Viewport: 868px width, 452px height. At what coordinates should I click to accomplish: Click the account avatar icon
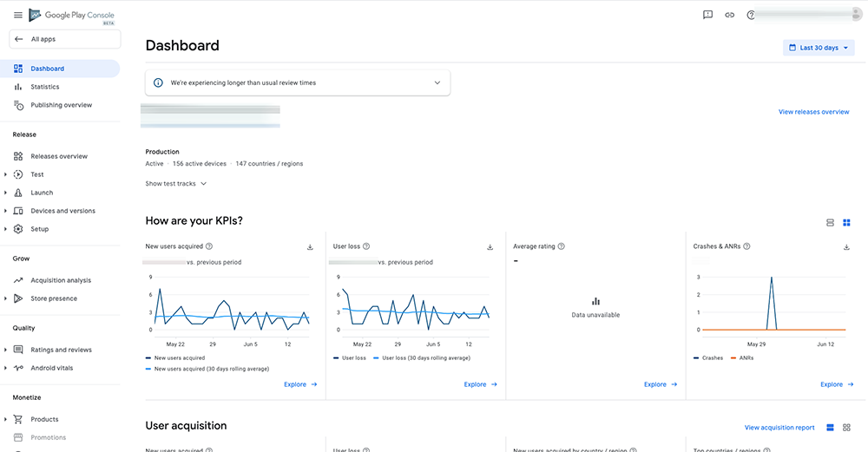[857, 15]
